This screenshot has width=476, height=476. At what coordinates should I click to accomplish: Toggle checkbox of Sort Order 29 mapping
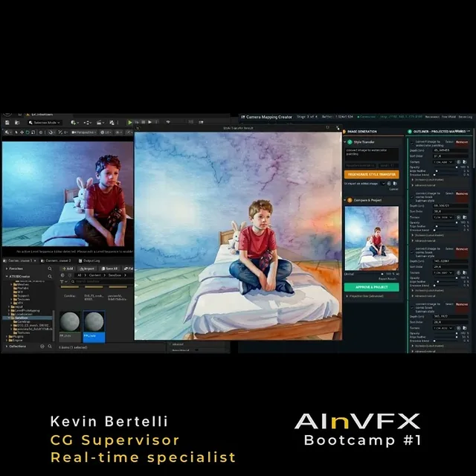click(x=412, y=253)
